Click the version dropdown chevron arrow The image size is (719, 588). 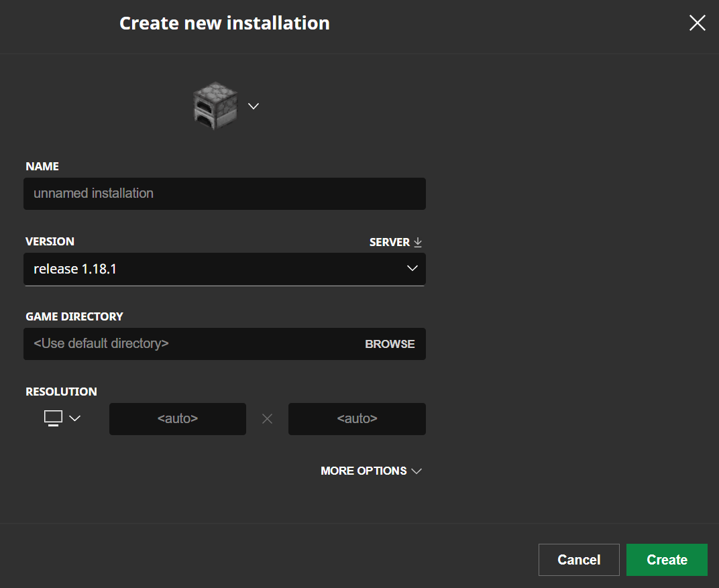[x=412, y=269]
